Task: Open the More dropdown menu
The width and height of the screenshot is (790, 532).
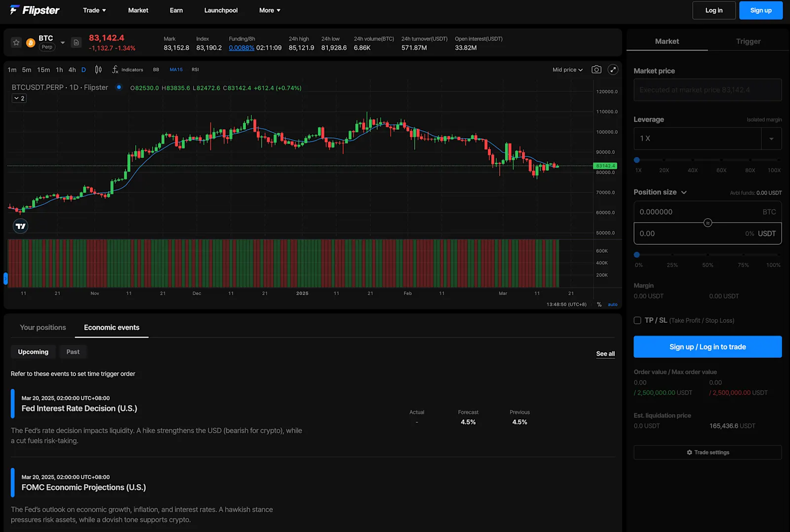Action: 270,10
